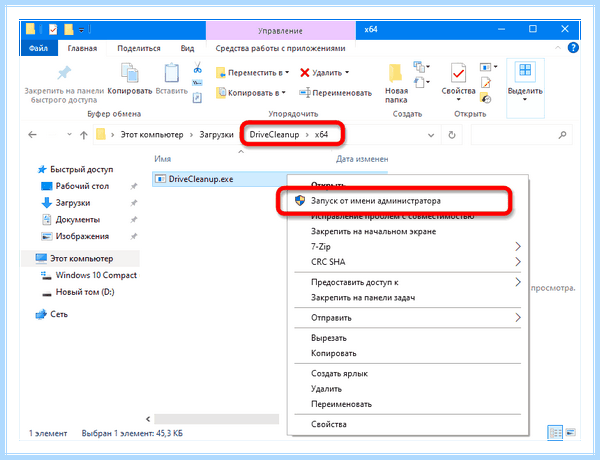Switch to details view icon in status bar
The height and width of the screenshot is (460, 600).
click(x=555, y=433)
